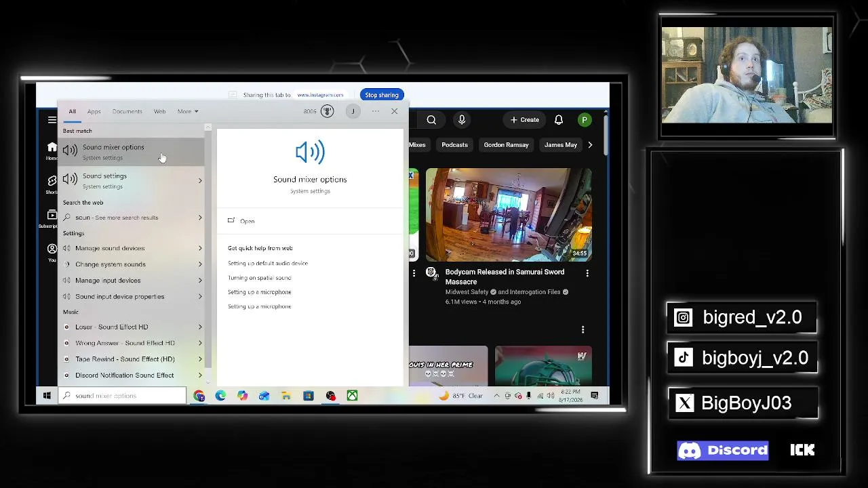The height and width of the screenshot is (488, 868).
Task: Click the Stop sharing button
Action: point(382,95)
